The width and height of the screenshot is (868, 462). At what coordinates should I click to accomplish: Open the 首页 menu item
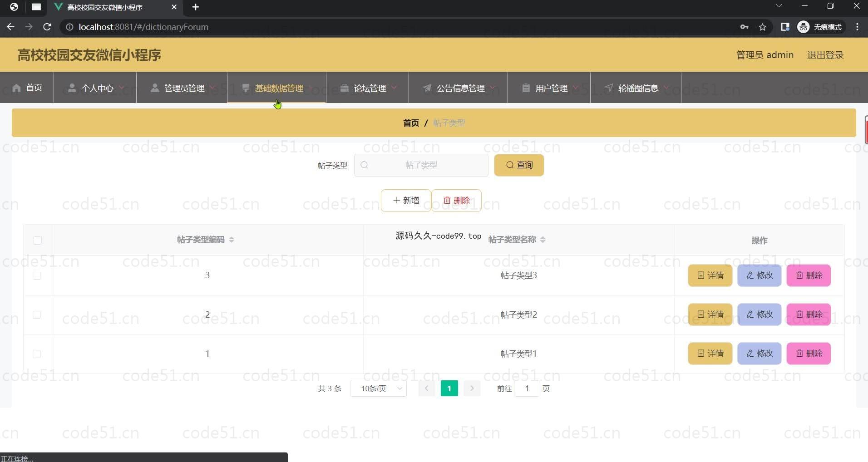point(27,88)
